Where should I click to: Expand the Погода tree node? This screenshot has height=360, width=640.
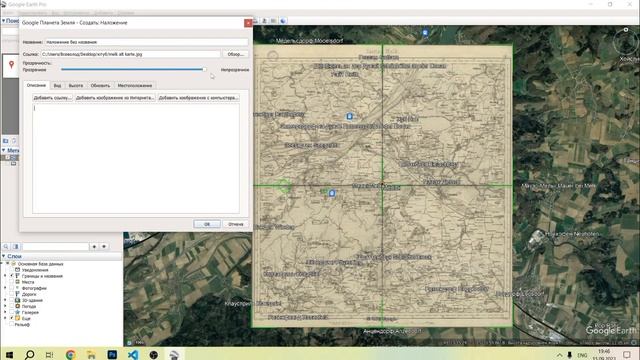[5, 306]
